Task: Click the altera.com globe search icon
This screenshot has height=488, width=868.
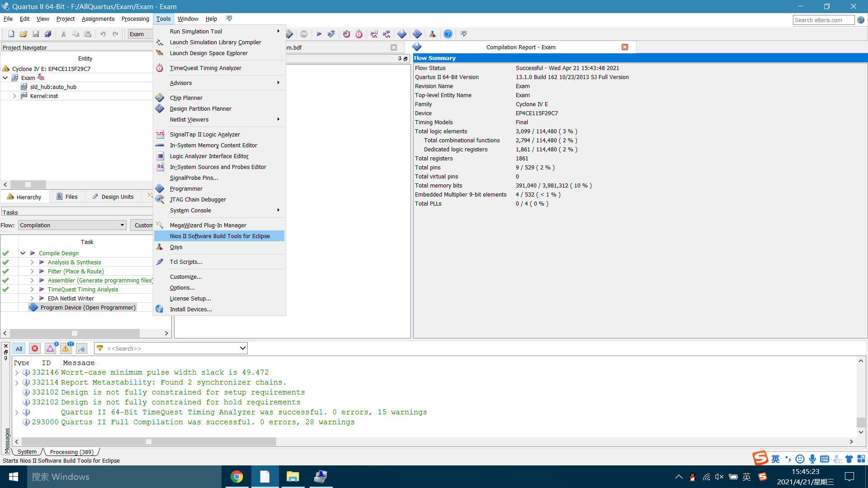Action: pyautogui.click(x=861, y=20)
